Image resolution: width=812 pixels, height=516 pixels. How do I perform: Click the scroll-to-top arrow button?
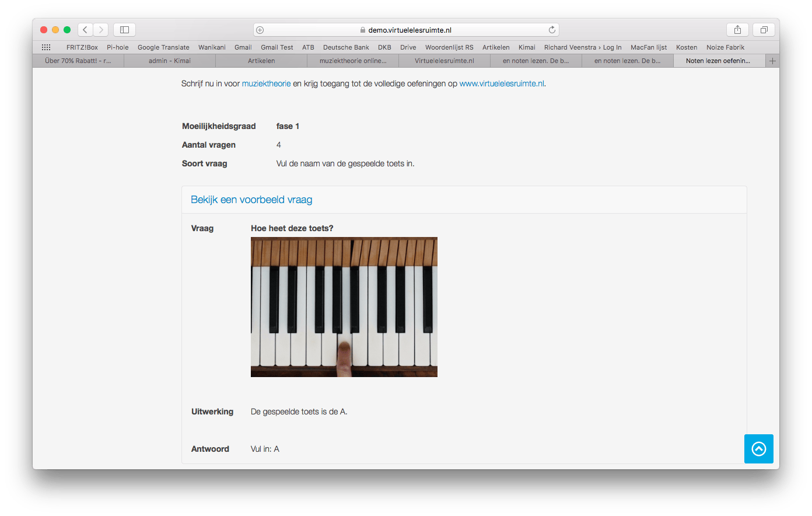coord(758,449)
